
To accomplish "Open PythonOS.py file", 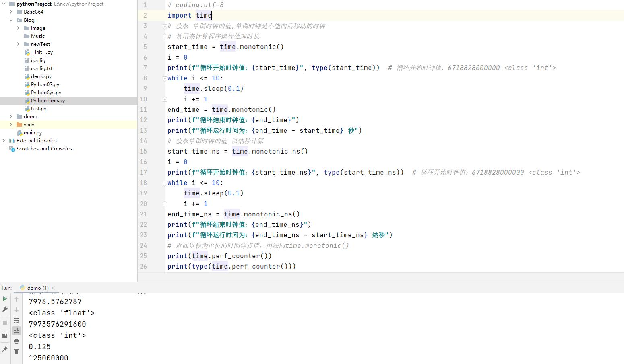I will [45, 84].
